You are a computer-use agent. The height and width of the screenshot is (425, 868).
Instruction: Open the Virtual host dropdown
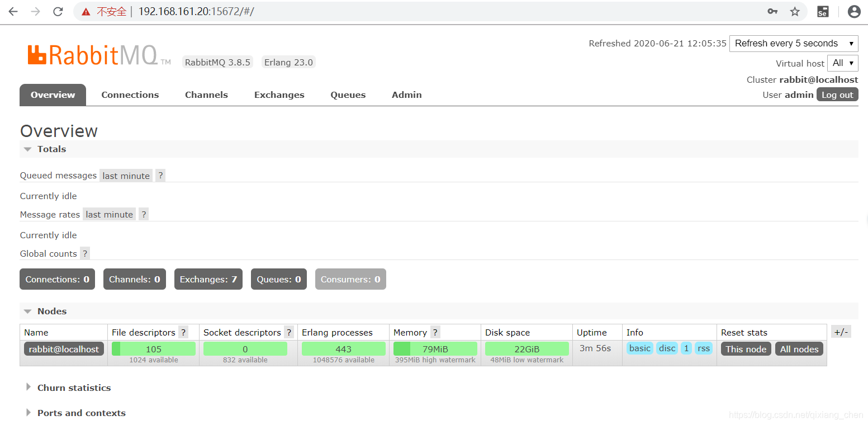click(x=843, y=63)
